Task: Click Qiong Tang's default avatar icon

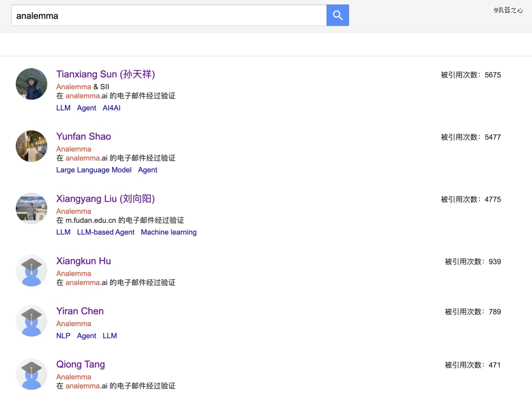Action: click(32, 374)
